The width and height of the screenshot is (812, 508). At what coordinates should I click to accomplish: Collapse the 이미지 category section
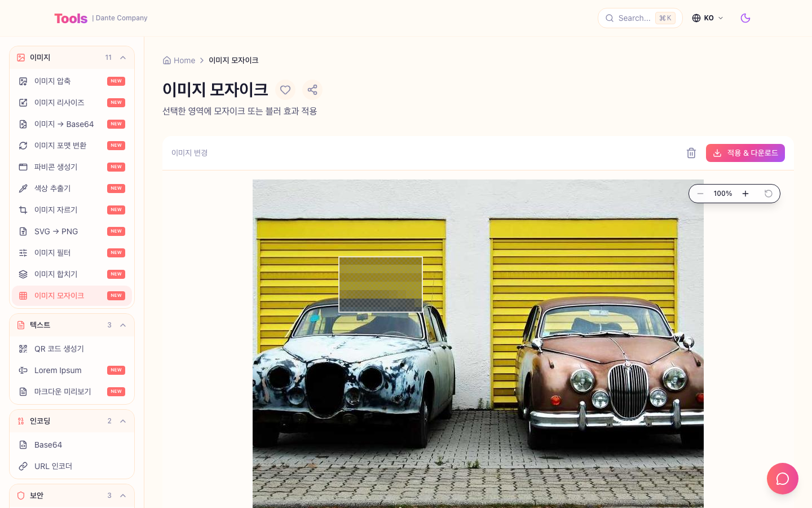(123, 58)
